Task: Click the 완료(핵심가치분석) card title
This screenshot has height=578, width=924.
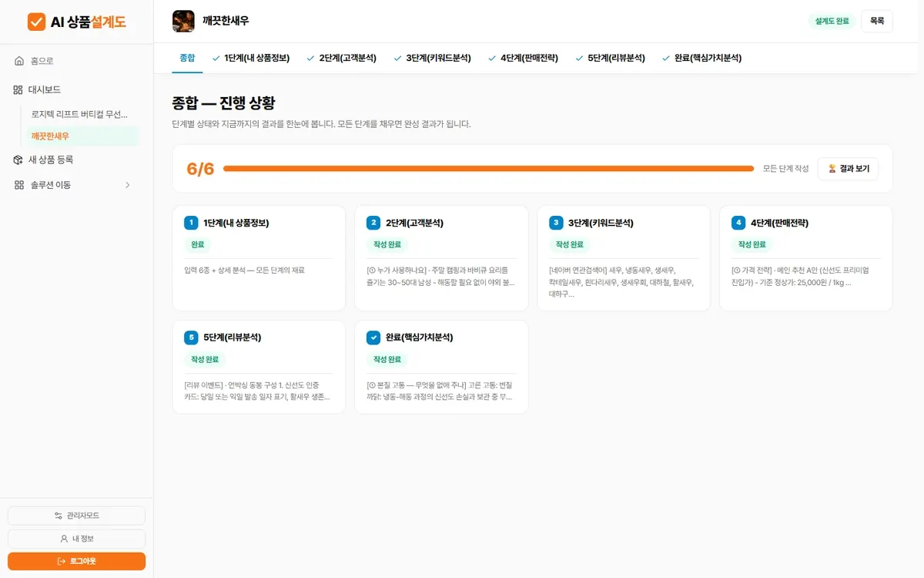Action: [x=419, y=338]
